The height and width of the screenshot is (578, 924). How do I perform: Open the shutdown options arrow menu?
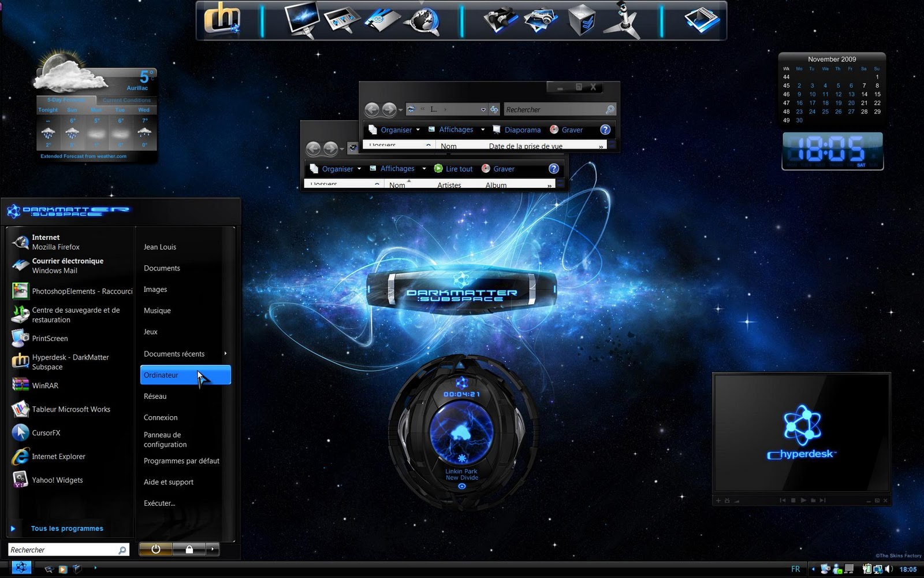click(213, 549)
